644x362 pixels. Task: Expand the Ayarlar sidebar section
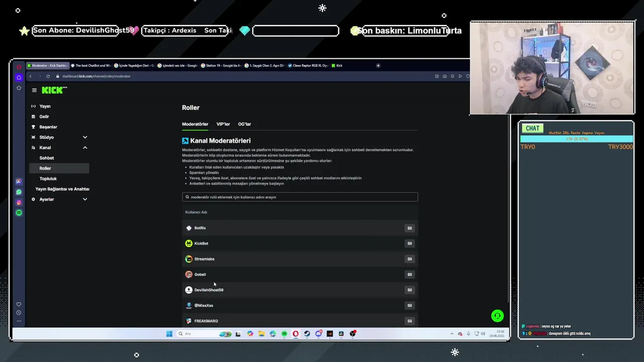85,199
